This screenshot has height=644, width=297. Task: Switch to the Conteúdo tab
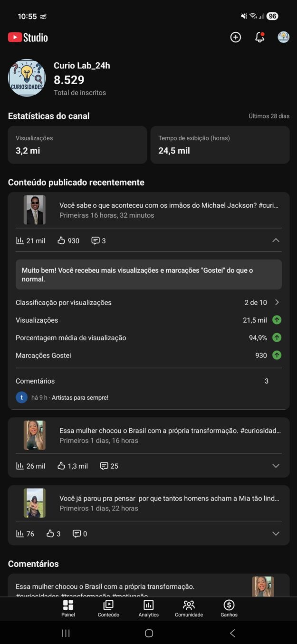(x=108, y=608)
